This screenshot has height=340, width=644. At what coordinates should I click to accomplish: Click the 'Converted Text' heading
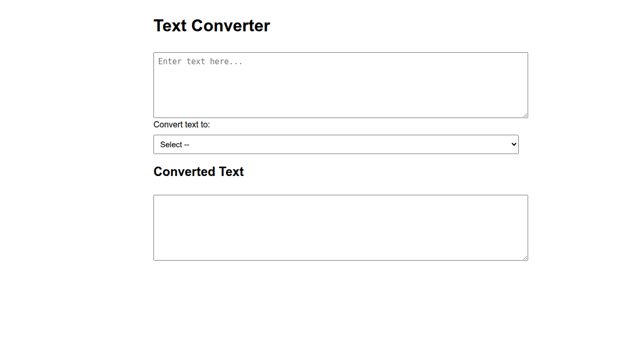pyautogui.click(x=198, y=171)
